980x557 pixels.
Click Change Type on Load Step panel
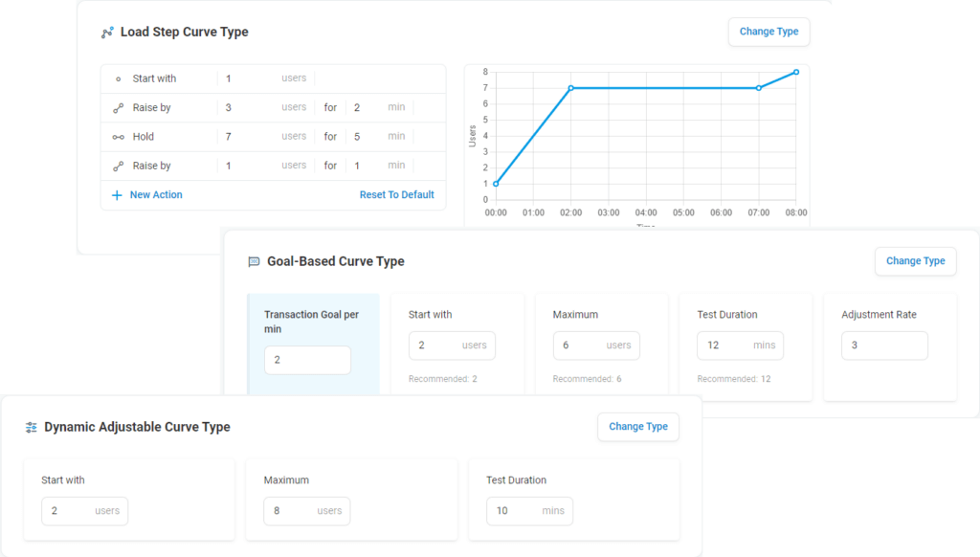click(768, 32)
